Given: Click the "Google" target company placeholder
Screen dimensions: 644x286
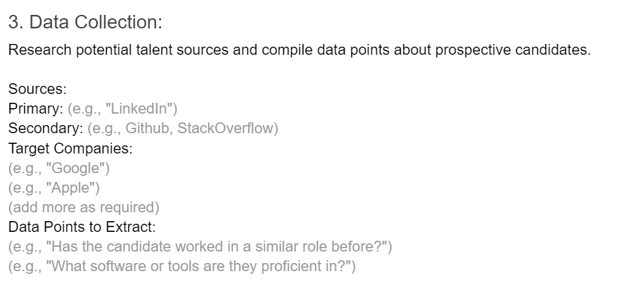Looking at the screenshot, I should pyautogui.click(x=59, y=168).
